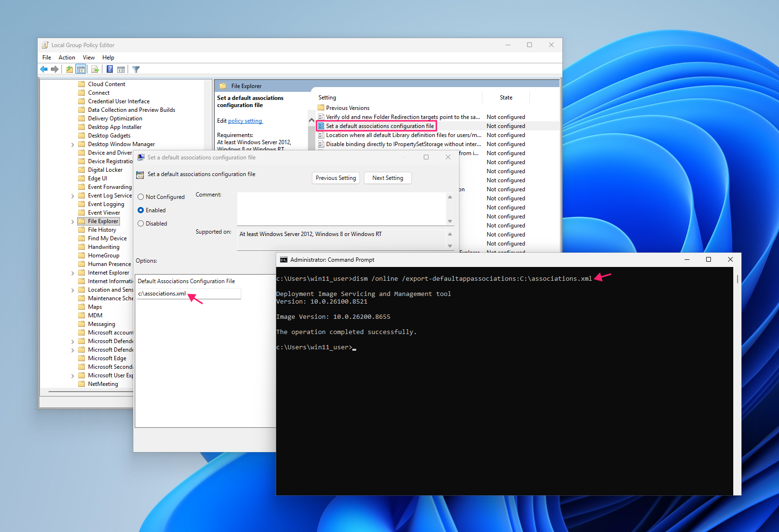Click the Command Prompt title bar icon

click(x=284, y=260)
